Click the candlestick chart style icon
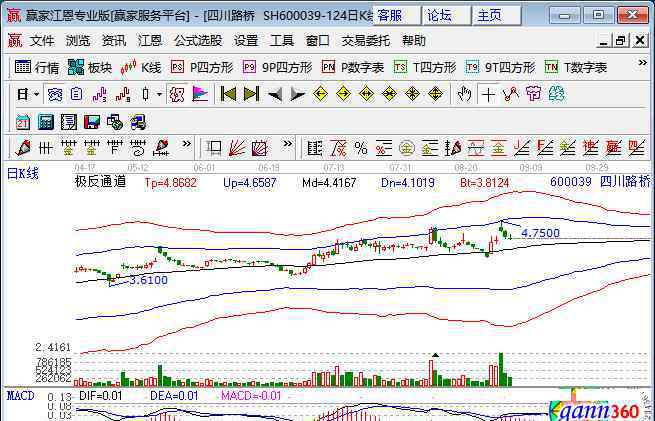 click(145, 94)
